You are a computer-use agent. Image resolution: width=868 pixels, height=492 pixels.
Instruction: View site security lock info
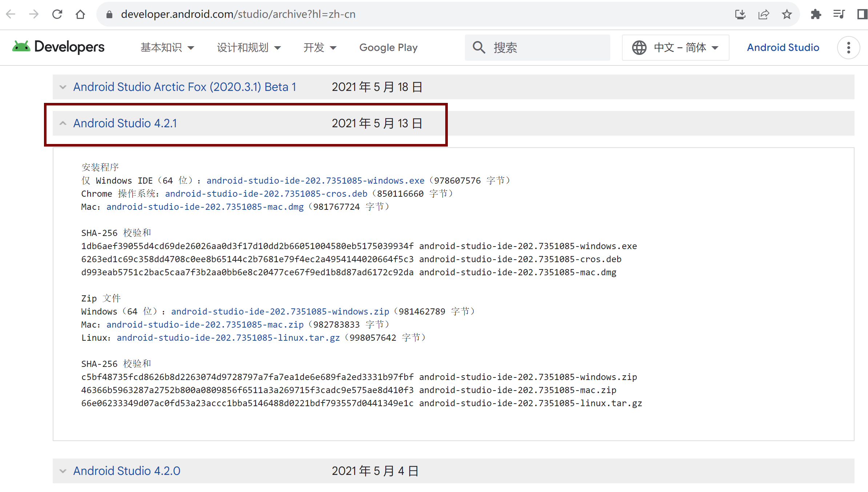click(109, 14)
